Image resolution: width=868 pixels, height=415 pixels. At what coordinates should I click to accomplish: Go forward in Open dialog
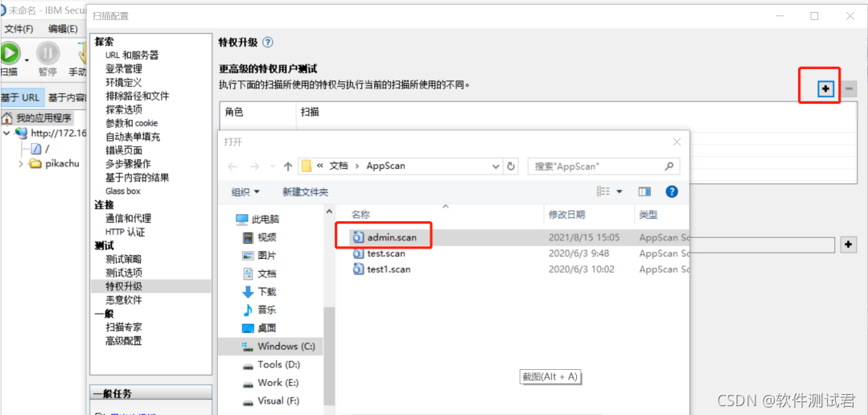pyautogui.click(x=254, y=166)
